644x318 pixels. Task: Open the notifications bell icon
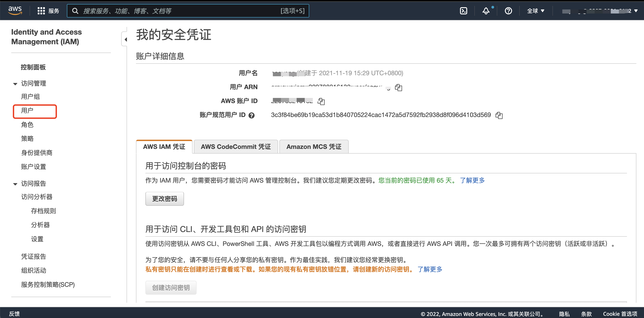click(x=486, y=11)
